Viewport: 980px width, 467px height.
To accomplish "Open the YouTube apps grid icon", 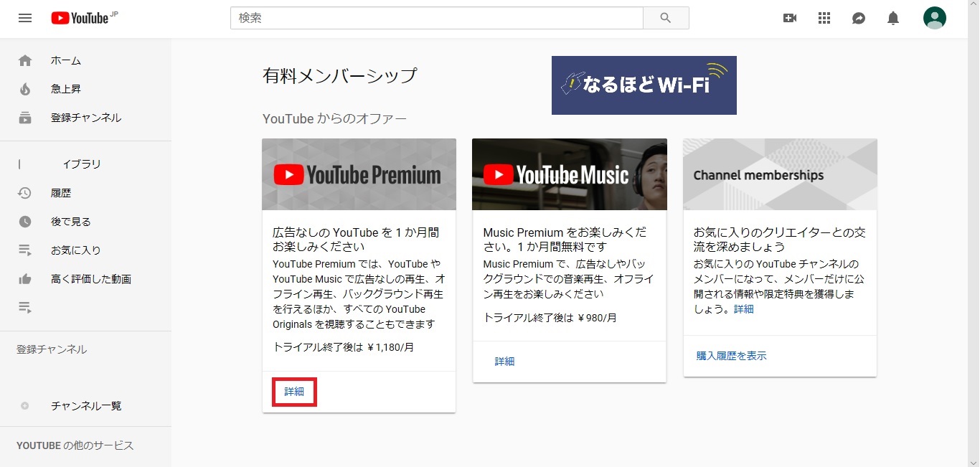I will (x=824, y=18).
